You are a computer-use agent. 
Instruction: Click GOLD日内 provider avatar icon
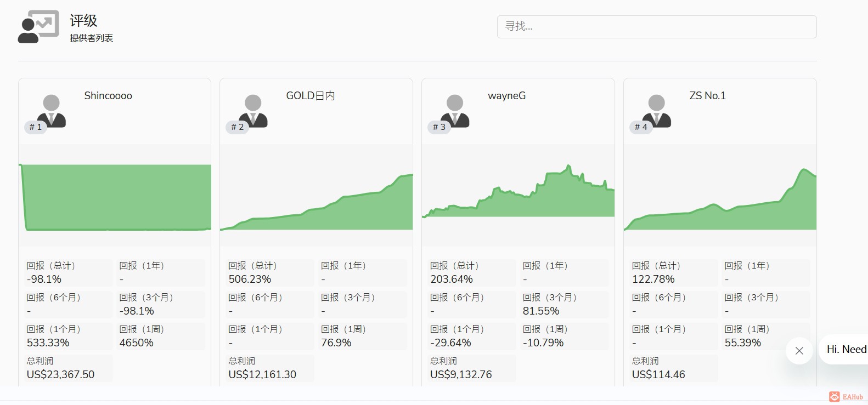click(x=253, y=111)
